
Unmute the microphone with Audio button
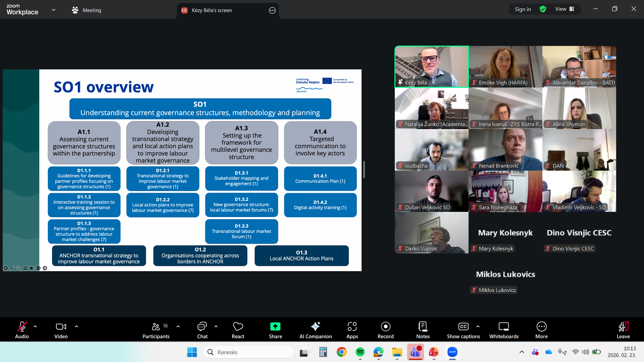click(22, 330)
